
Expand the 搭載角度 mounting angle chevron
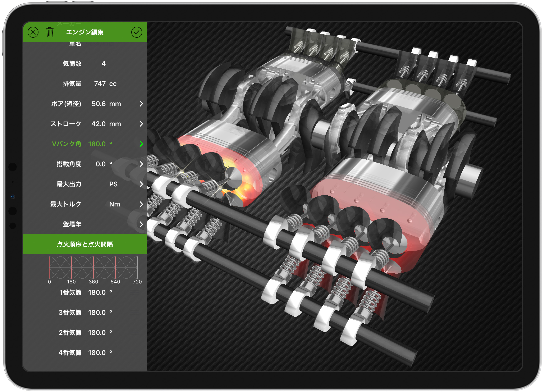(141, 164)
